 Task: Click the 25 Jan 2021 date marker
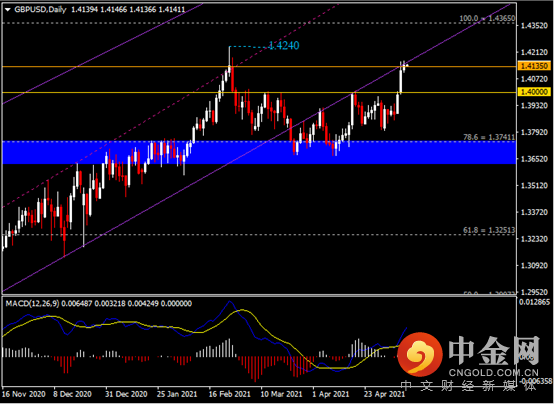[x=177, y=394]
